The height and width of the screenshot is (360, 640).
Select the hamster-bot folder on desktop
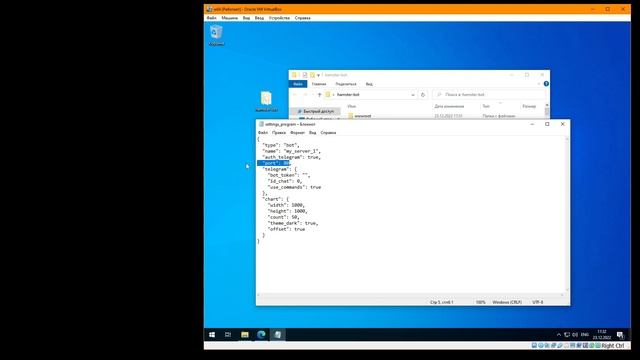(266, 102)
